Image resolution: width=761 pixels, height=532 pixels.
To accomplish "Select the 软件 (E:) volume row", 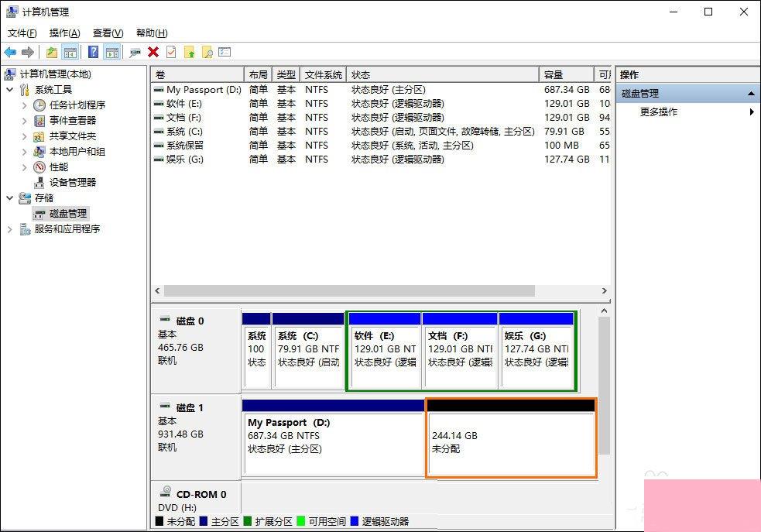I will pos(381,104).
